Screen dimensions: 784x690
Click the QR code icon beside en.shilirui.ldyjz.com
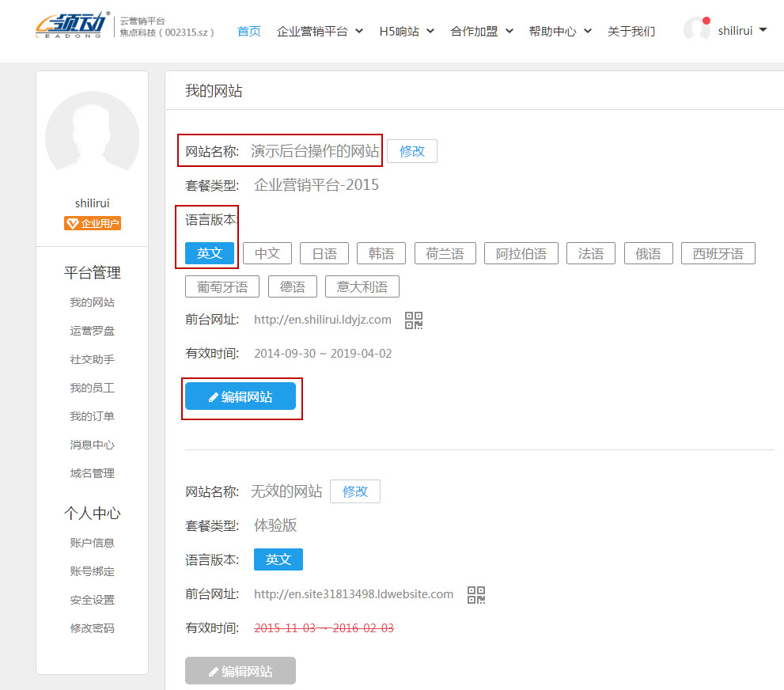pyautogui.click(x=413, y=320)
